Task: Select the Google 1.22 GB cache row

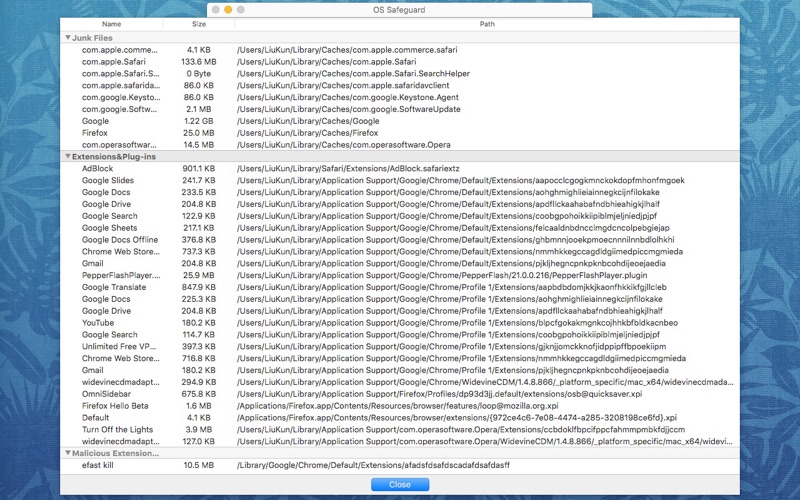Action: 399,121
